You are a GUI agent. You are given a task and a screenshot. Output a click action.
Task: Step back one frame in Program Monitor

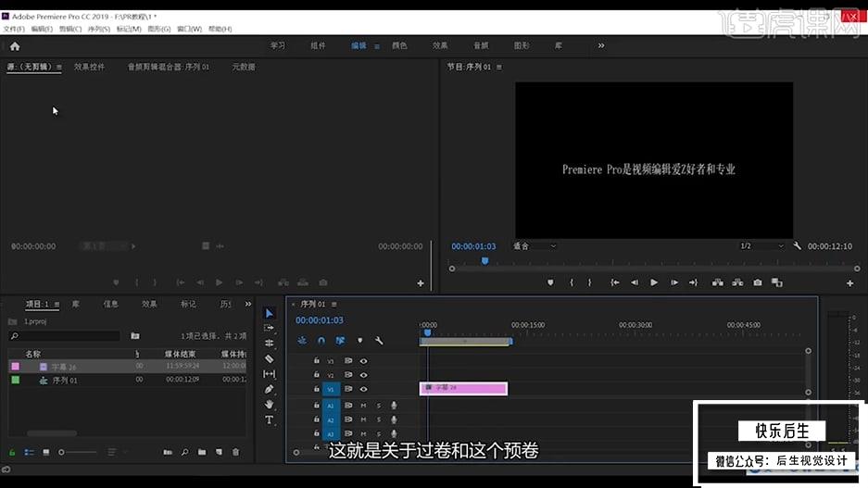point(635,282)
